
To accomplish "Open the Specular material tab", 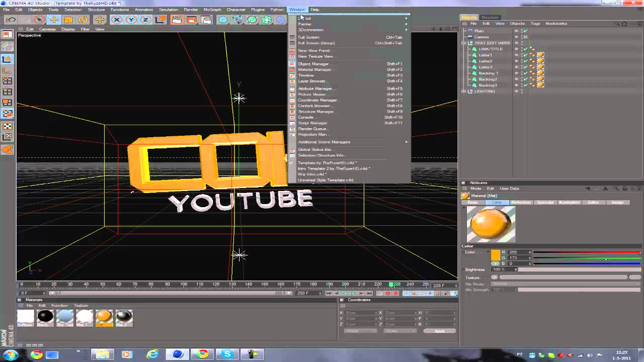I will [x=545, y=203].
